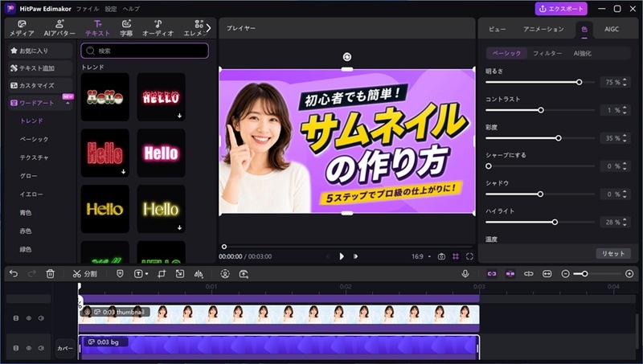Show more top tabs with right chevron

point(208,28)
